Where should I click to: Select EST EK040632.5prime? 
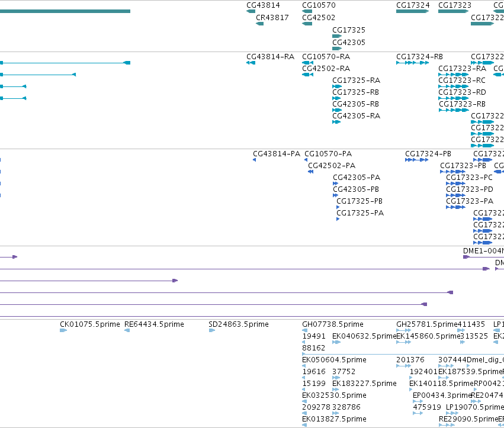click(x=364, y=336)
